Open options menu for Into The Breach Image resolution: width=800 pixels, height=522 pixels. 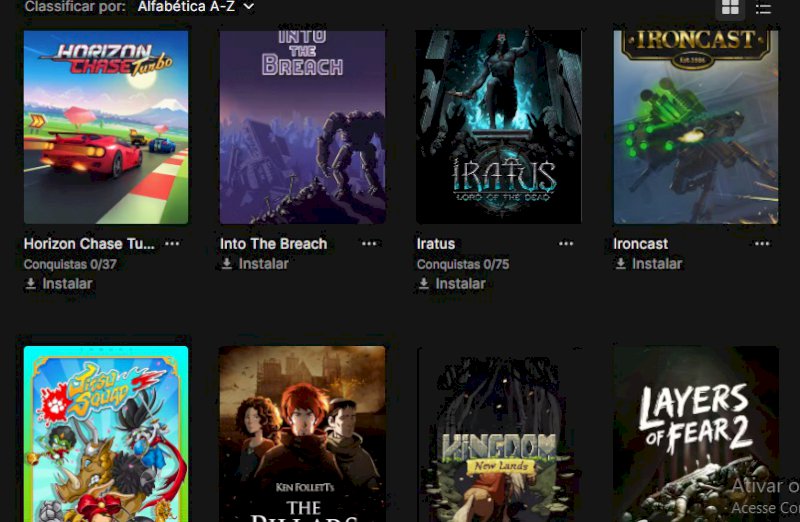coord(369,243)
